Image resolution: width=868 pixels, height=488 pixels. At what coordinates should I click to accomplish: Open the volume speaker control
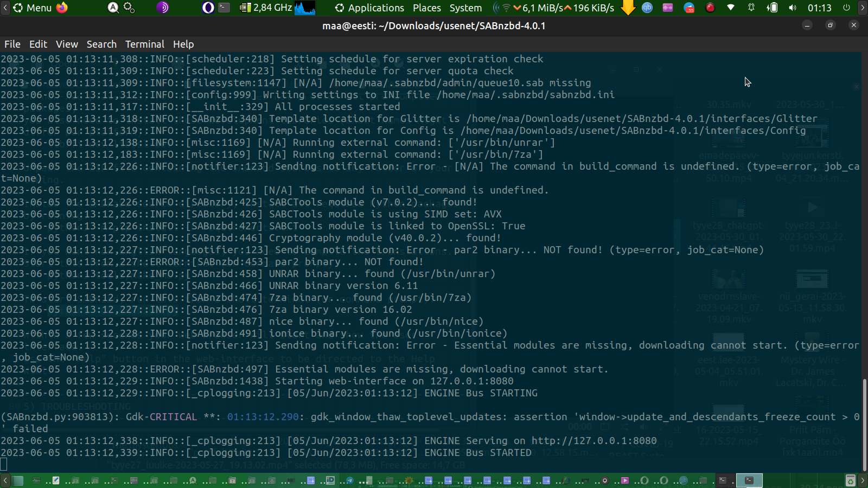point(793,8)
